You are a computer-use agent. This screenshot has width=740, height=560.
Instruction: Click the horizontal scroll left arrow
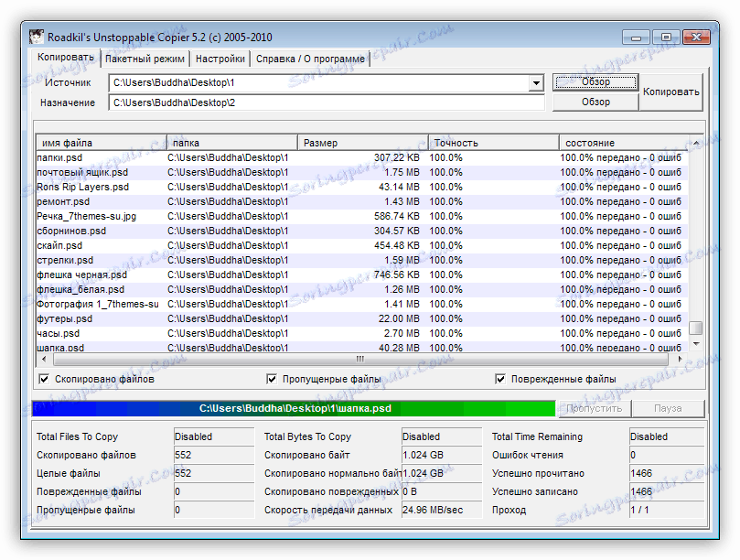[x=44, y=359]
